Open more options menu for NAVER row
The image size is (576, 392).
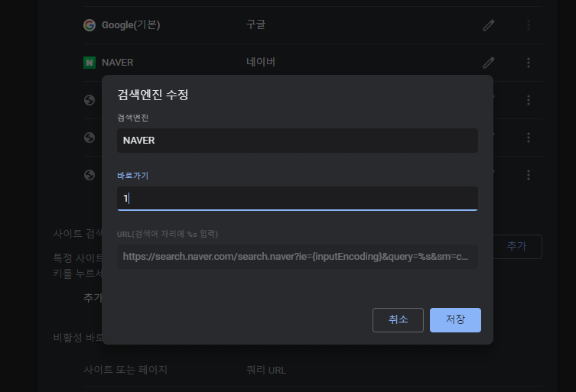[x=529, y=63]
